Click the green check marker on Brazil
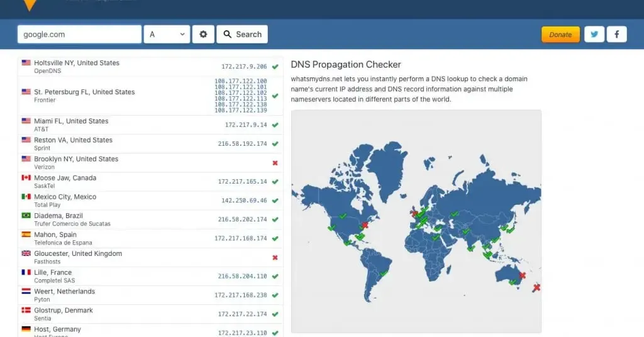 coord(384,273)
